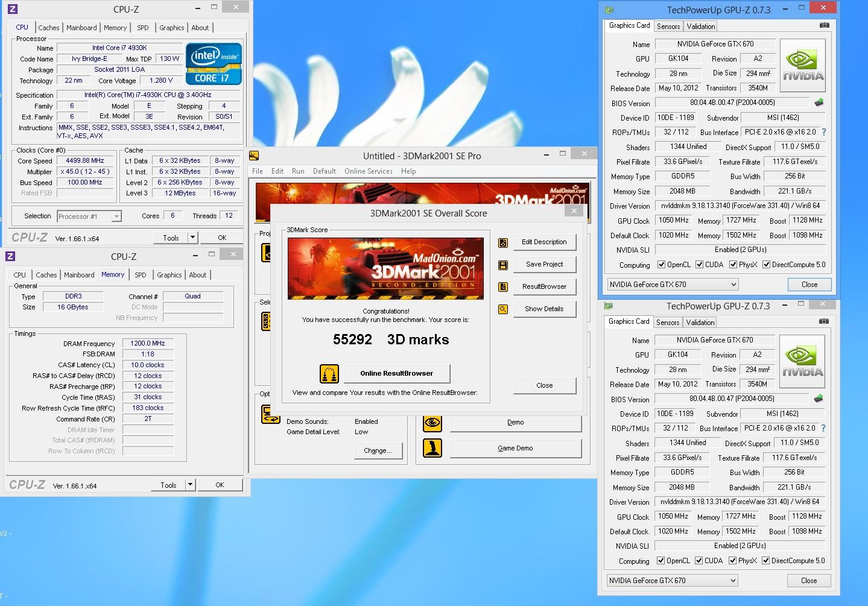Screen dimensions: 868x606
Task: Switch to Caches tab in top CPU-Z
Action: point(49,28)
